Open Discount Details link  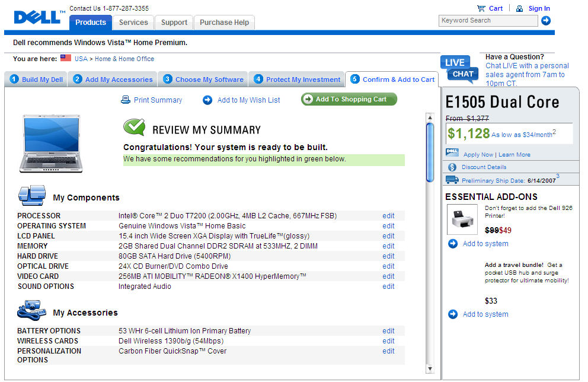(484, 167)
